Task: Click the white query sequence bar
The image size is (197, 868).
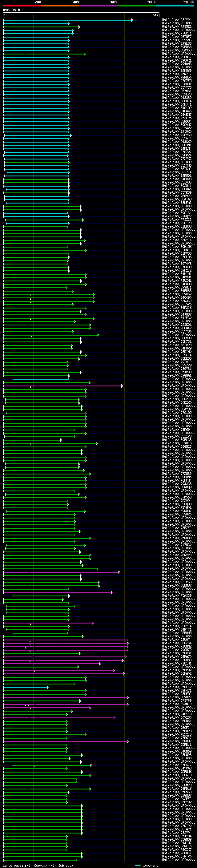Action: click(x=81, y=13)
